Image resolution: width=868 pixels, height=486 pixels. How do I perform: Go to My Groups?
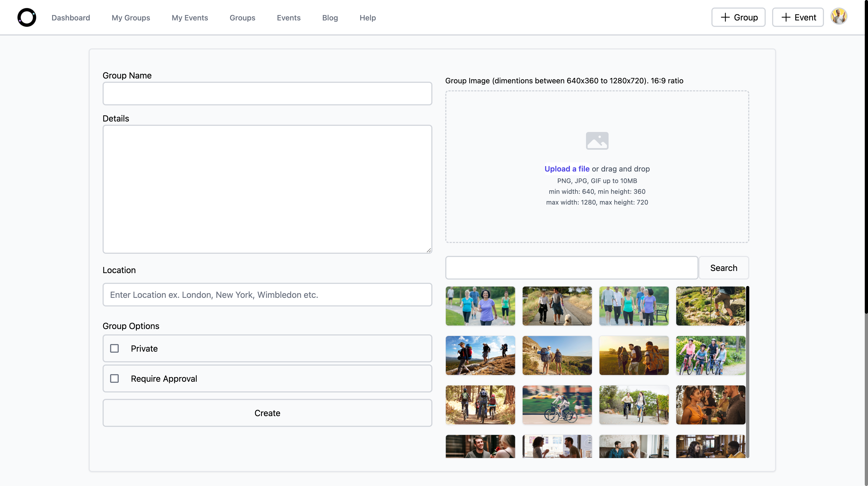click(x=131, y=17)
